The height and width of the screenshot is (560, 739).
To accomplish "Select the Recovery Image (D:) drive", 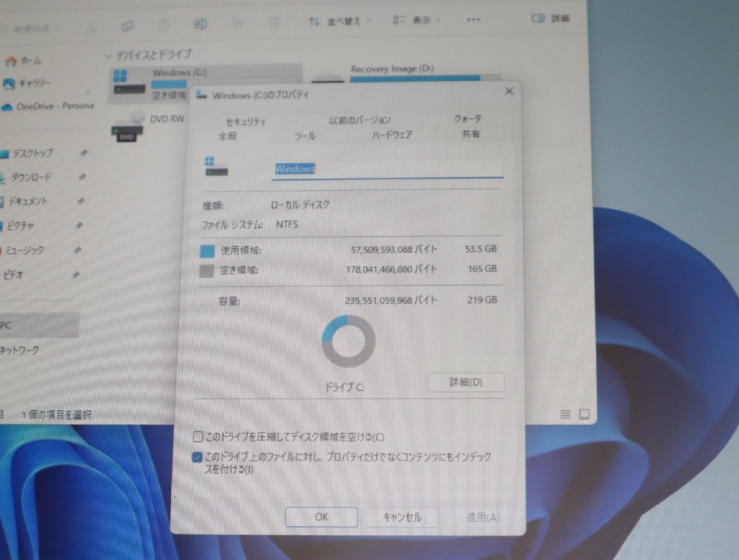I will tap(405, 75).
